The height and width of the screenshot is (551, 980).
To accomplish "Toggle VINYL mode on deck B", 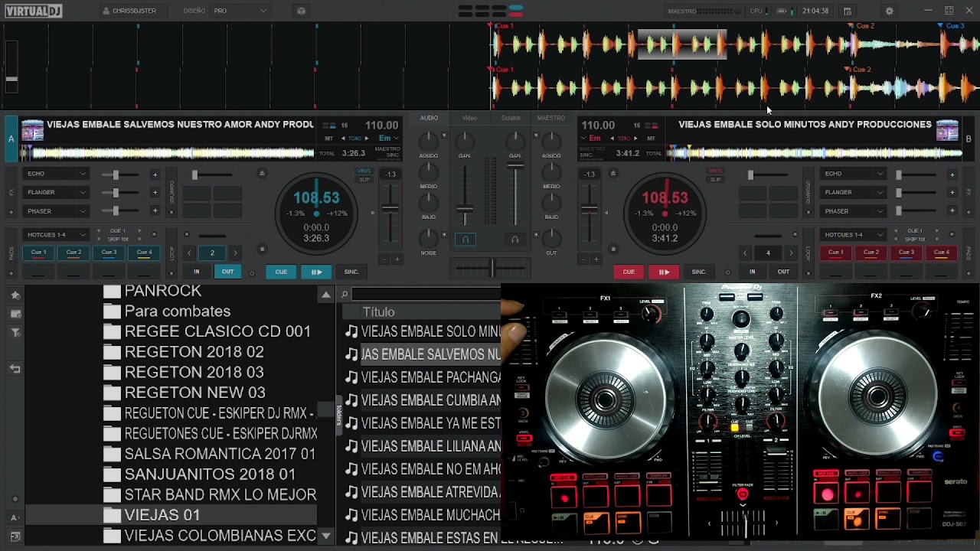I will (x=715, y=171).
